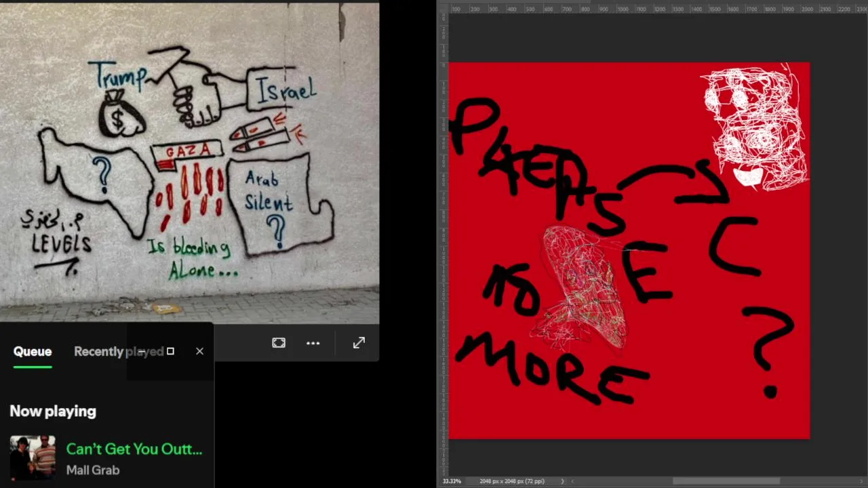The width and height of the screenshot is (868, 488).
Task: Open the Mall Grab artist link
Action: [93, 470]
